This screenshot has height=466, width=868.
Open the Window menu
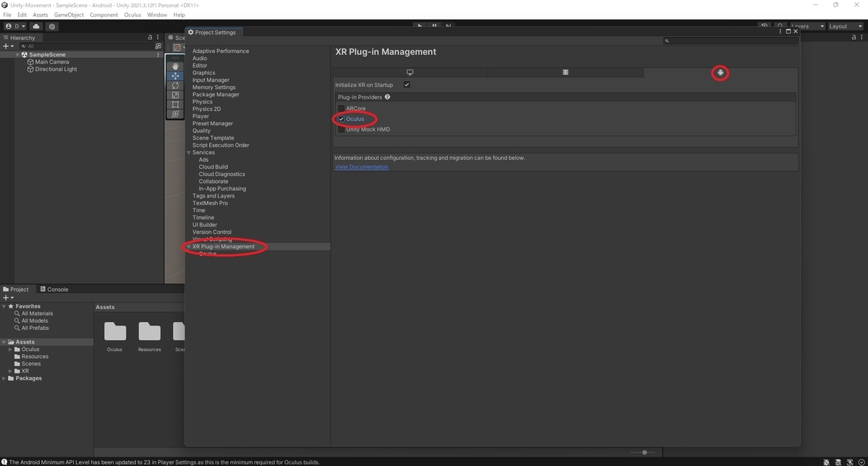click(157, 14)
